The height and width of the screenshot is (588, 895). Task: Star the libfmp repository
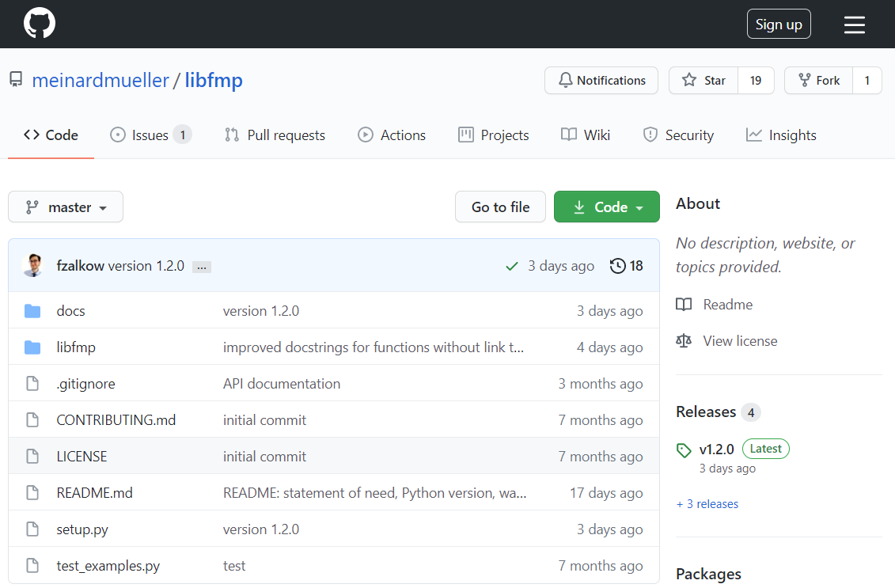click(703, 81)
